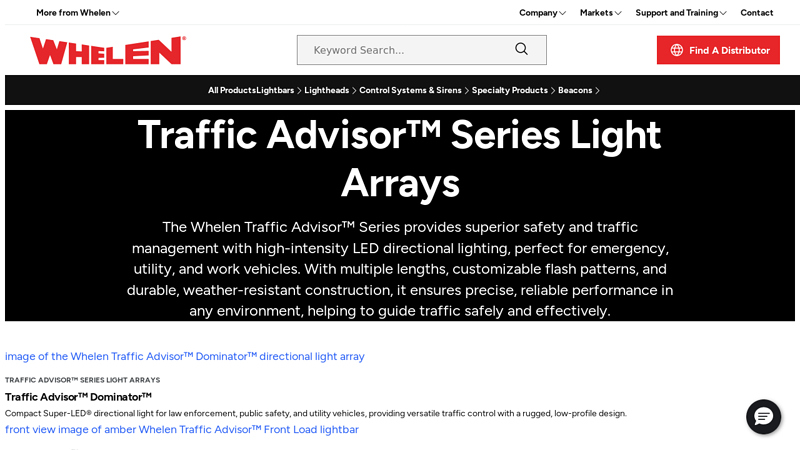The width and height of the screenshot is (800, 450).
Task: Go to the Contact page
Action: pos(757,13)
